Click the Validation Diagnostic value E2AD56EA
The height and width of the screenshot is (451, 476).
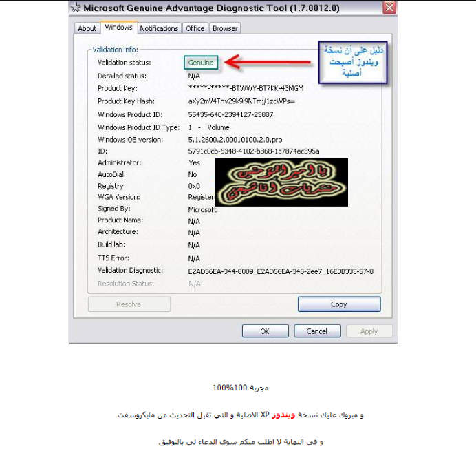tap(281, 271)
